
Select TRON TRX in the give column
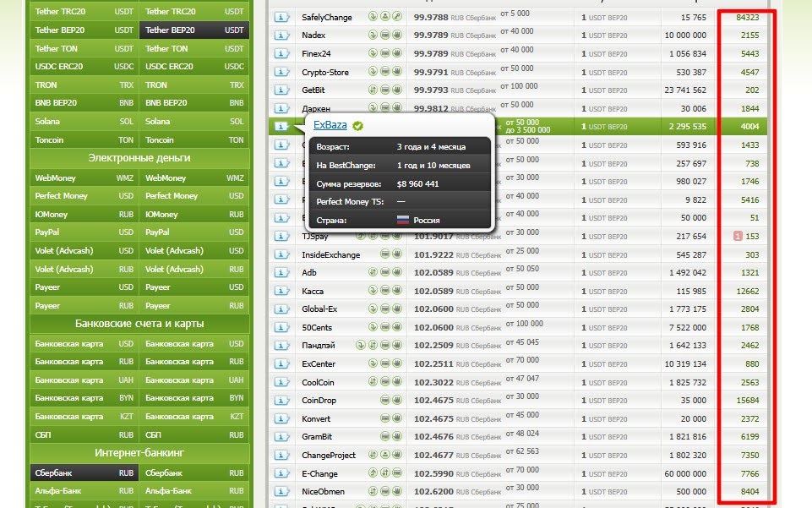[x=84, y=85]
